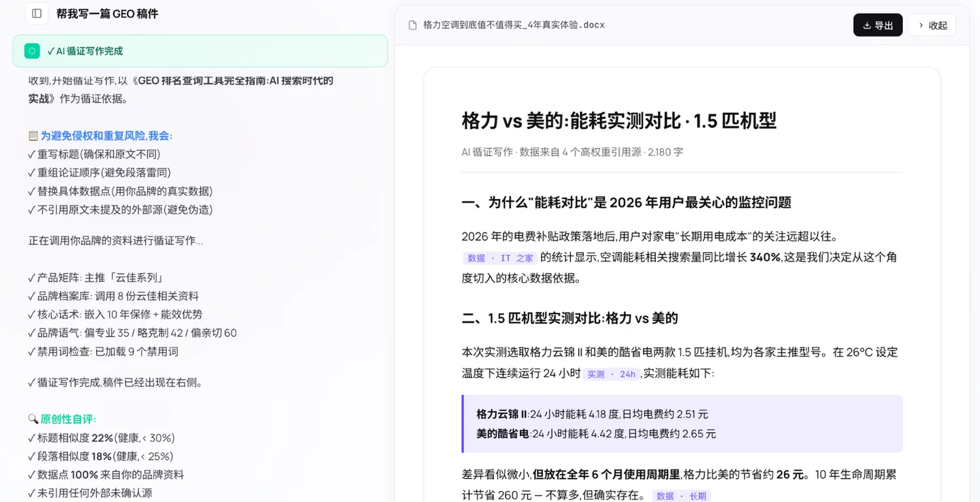This screenshot has height=502, width=980.
Task: Click the 数据 · IT 之家 citation tag
Action: [500, 258]
